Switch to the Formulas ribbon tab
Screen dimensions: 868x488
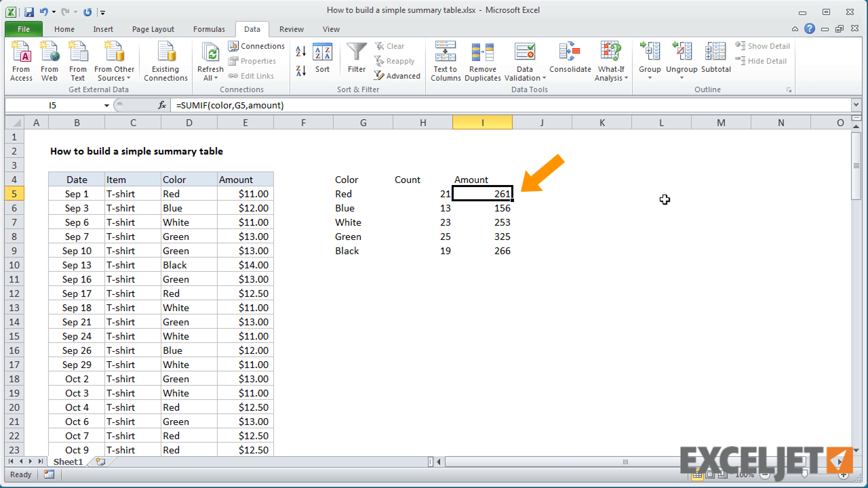point(208,29)
